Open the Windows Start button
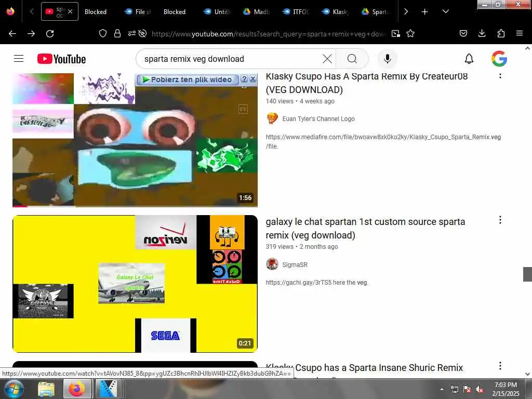 pyautogui.click(x=14, y=389)
